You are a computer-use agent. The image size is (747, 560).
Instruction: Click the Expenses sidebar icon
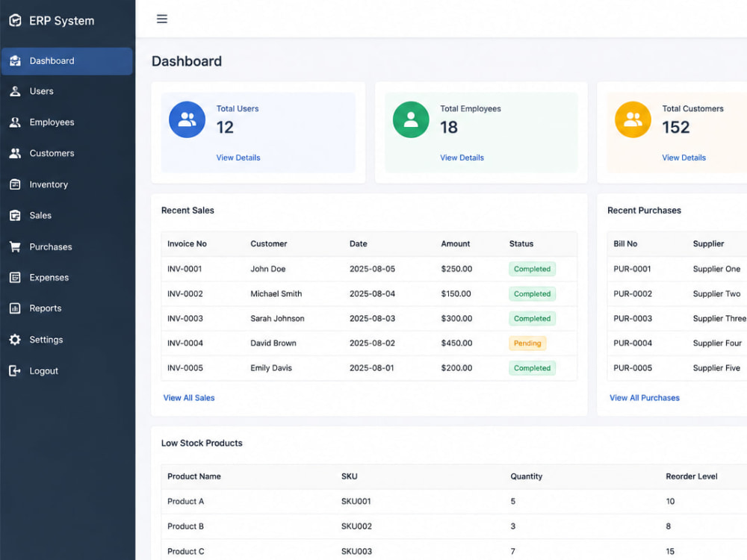click(x=15, y=278)
